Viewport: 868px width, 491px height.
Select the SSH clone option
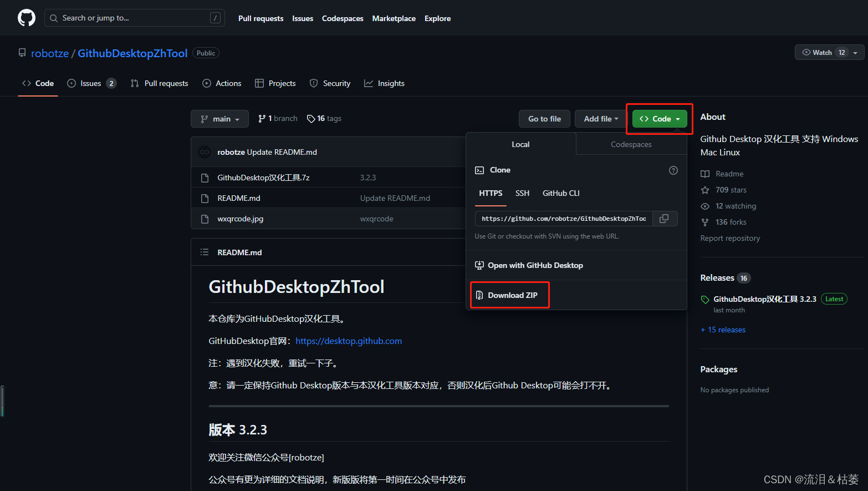(x=522, y=193)
